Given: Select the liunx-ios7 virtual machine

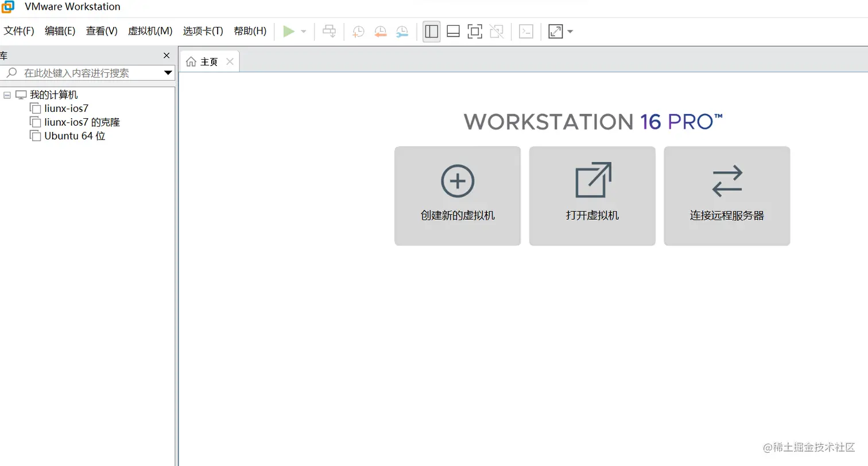Looking at the screenshot, I should point(67,108).
